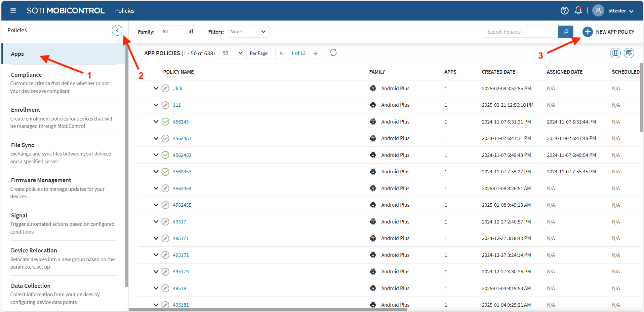Click status icon of policy 456245
Screen dimensions: 644x312
coord(165,122)
